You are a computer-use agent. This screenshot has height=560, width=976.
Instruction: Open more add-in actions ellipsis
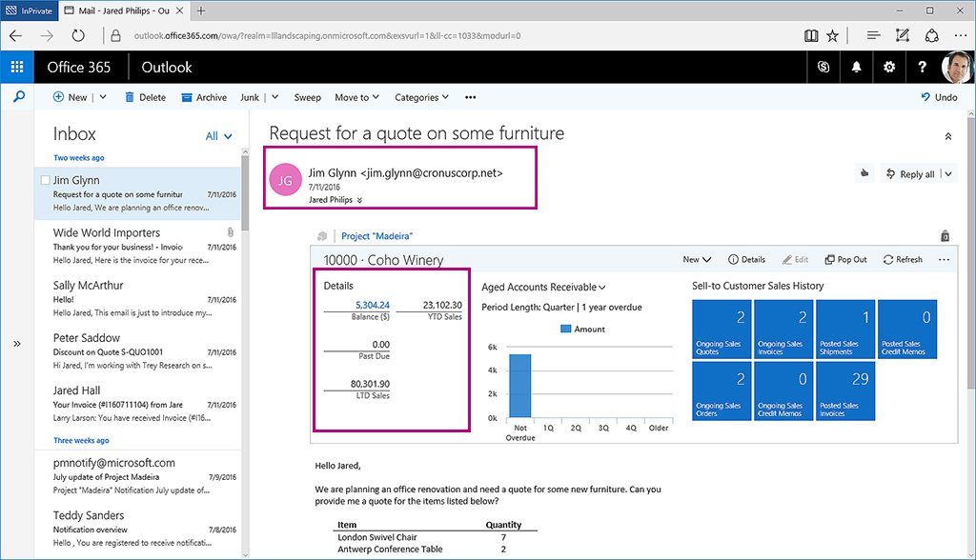[944, 259]
